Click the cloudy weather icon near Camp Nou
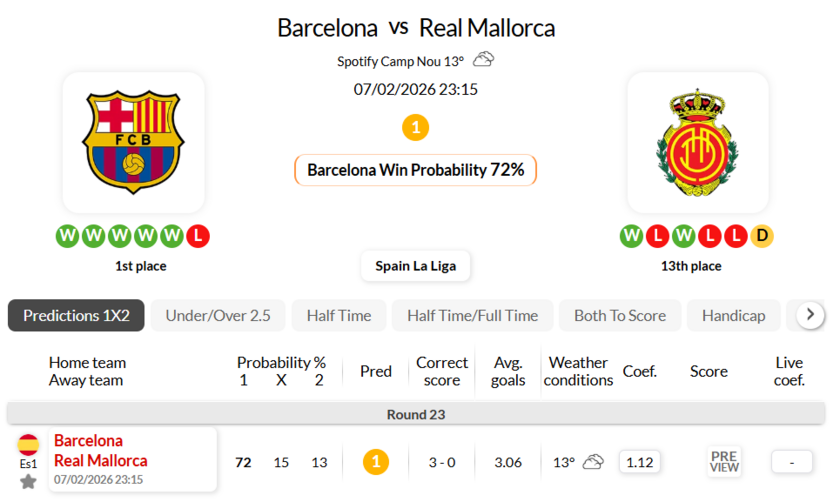The height and width of the screenshot is (502, 840). [484, 60]
